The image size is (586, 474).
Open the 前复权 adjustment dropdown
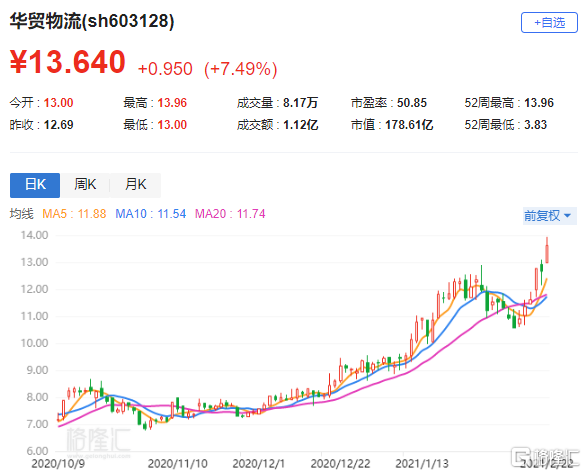point(549,216)
